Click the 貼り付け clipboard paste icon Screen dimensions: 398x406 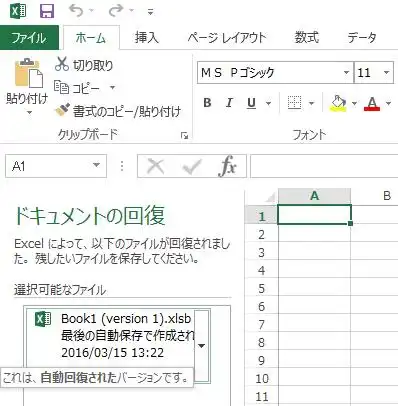point(29,73)
